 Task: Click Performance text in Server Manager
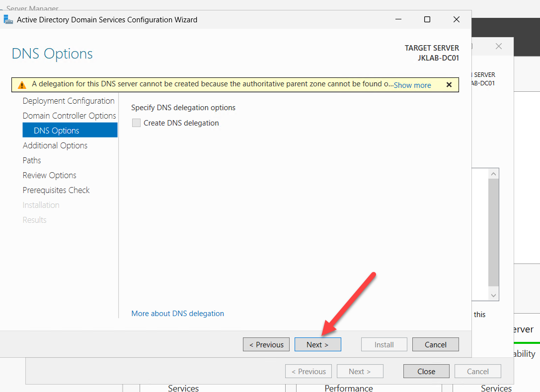click(x=349, y=388)
